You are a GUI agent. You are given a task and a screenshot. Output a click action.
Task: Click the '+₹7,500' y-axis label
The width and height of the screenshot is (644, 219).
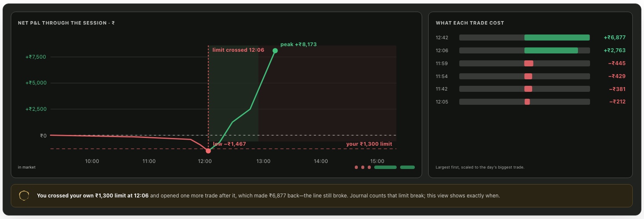click(35, 57)
